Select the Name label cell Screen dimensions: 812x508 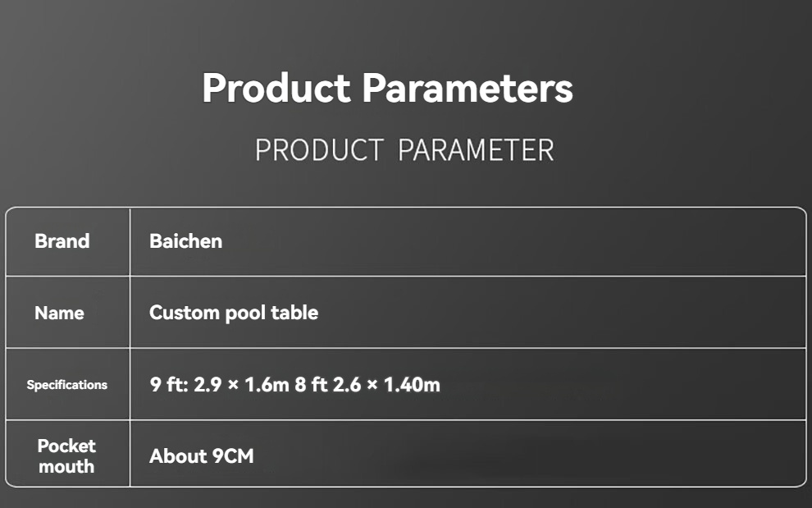click(x=67, y=313)
